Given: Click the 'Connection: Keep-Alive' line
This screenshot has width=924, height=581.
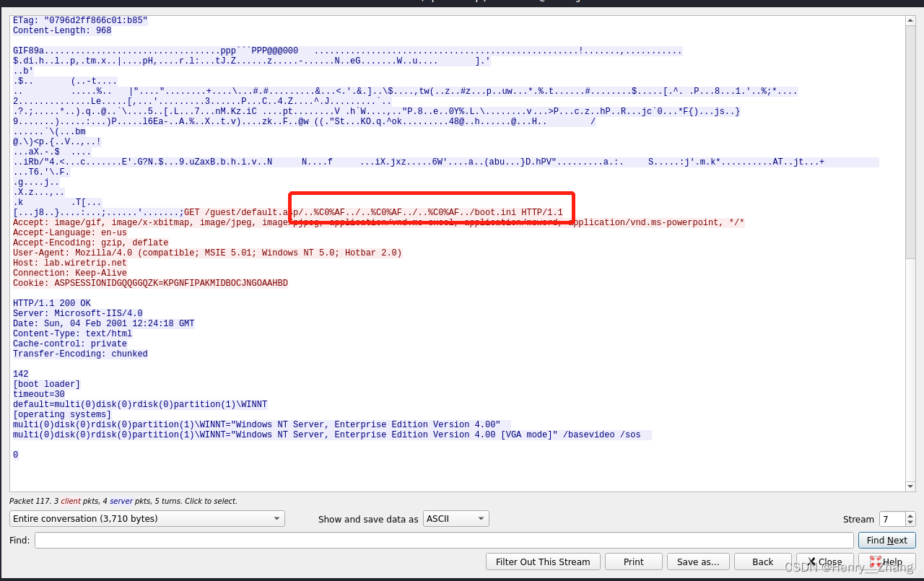Looking at the screenshot, I should pos(70,273).
